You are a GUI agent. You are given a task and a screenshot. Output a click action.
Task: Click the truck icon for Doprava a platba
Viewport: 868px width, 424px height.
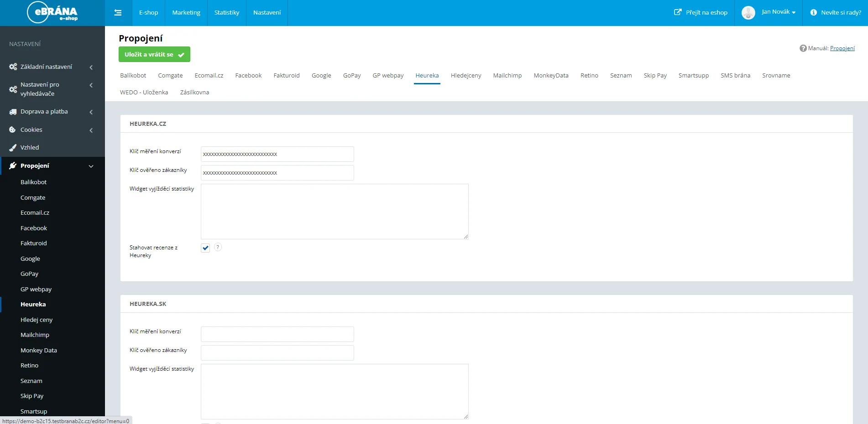click(13, 112)
